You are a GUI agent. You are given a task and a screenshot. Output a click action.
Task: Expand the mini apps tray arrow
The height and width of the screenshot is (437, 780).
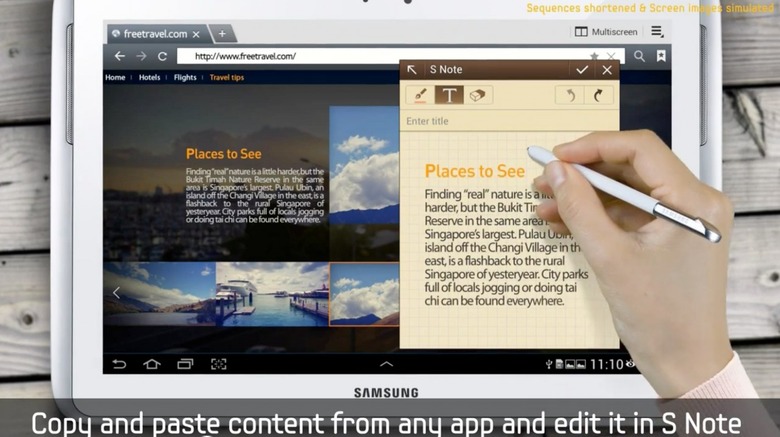pos(387,364)
